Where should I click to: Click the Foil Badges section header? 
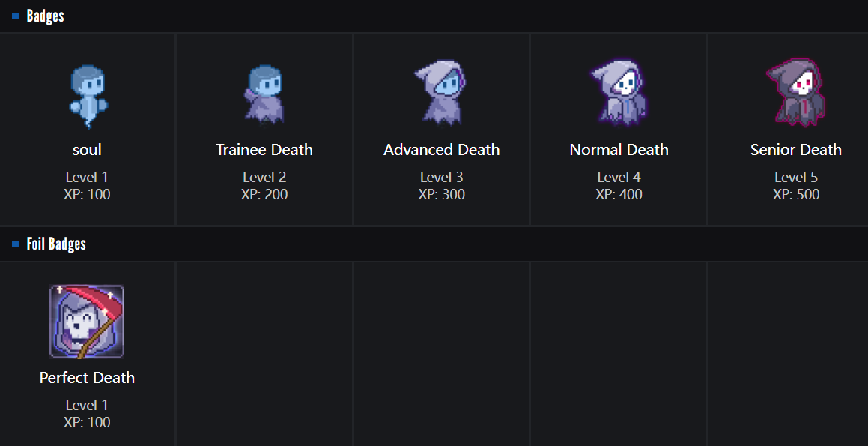(x=56, y=244)
